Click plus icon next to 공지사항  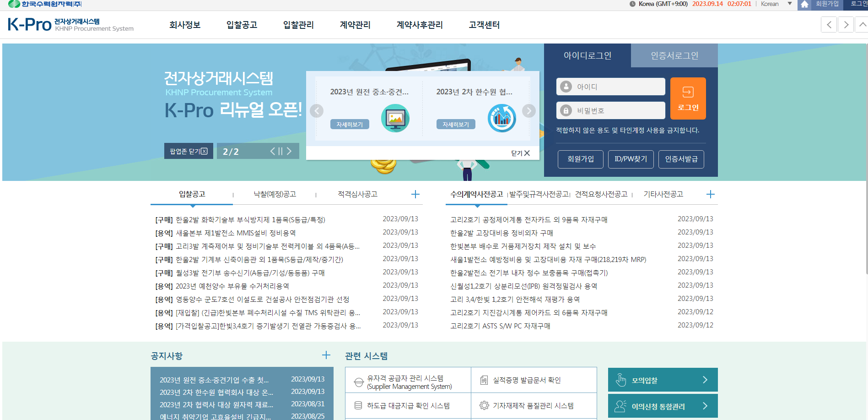(x=326, y=355)
